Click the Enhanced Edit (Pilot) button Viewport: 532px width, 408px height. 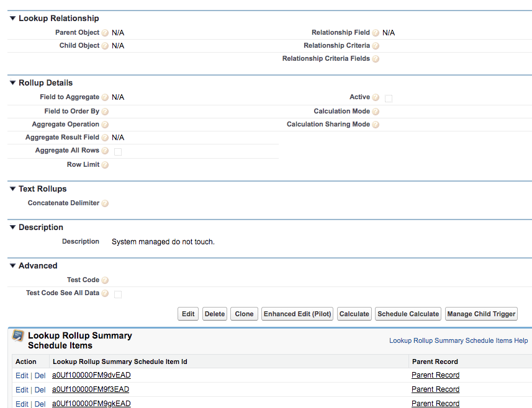297,314
